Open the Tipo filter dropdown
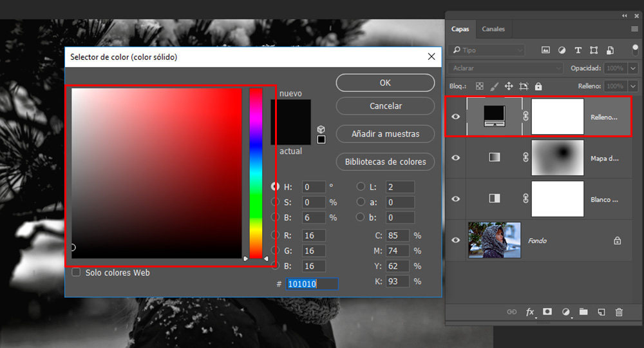This screenshot has height=348, width=644. 487,50
